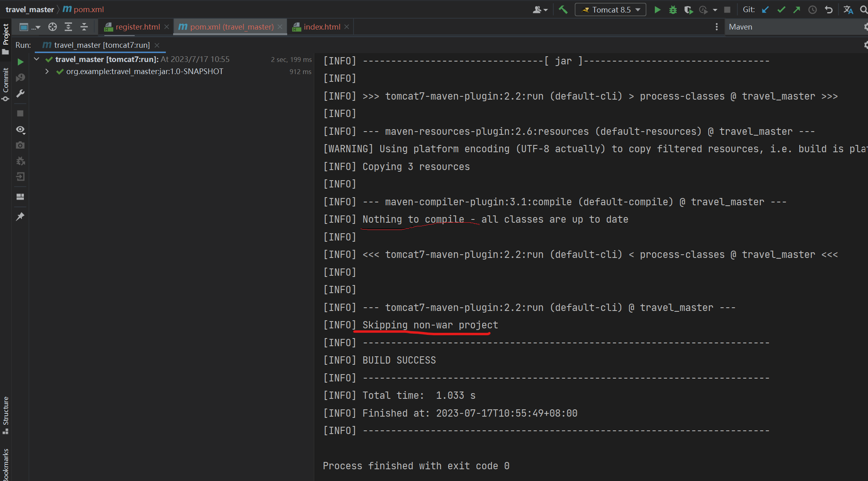Rerun the Maven build in Run panel
This screenshot has height=481, width=868.
point(20,62)
